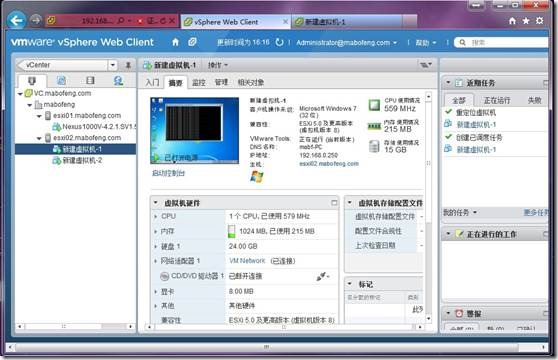This screenshot has height=360, width=558.
Task: Maximize the 近期任务 panel
Action: point(546,83)
